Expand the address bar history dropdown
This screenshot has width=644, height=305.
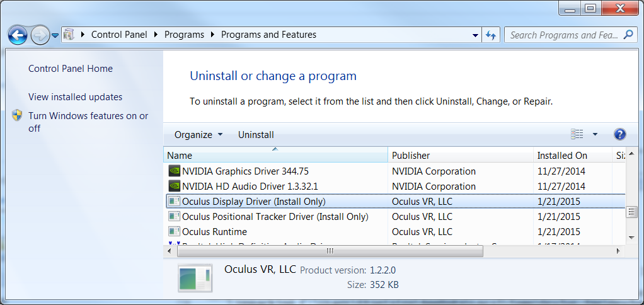[x=474, y=35]
